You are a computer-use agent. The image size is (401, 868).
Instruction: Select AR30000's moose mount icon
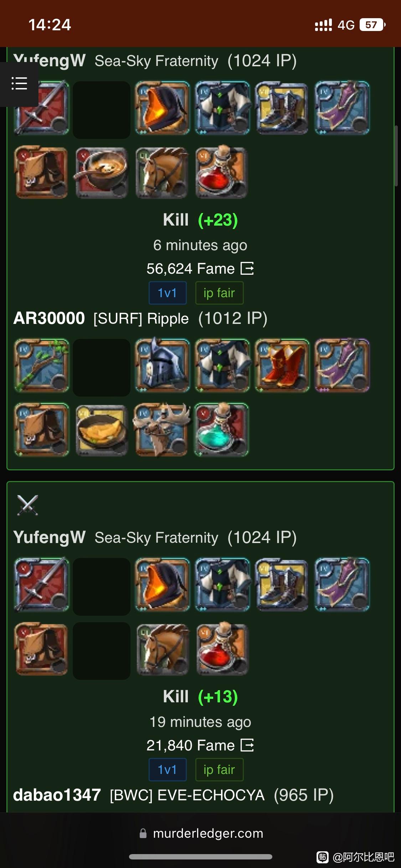coord(162,430)
